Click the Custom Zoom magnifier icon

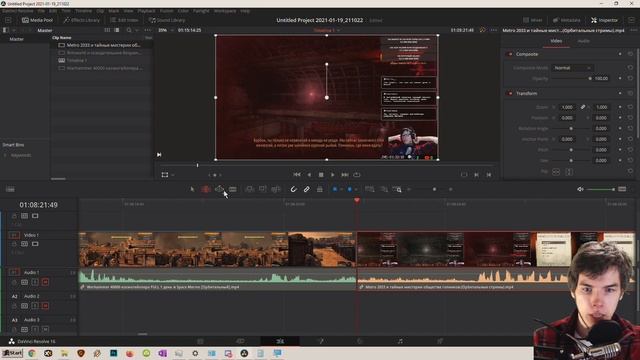point(397,189)
